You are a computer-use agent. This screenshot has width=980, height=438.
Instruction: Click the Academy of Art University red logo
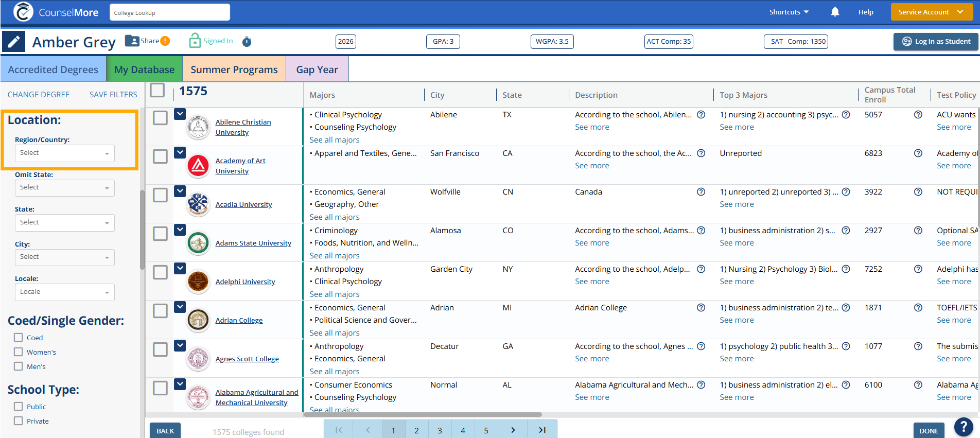coord(198,166)
